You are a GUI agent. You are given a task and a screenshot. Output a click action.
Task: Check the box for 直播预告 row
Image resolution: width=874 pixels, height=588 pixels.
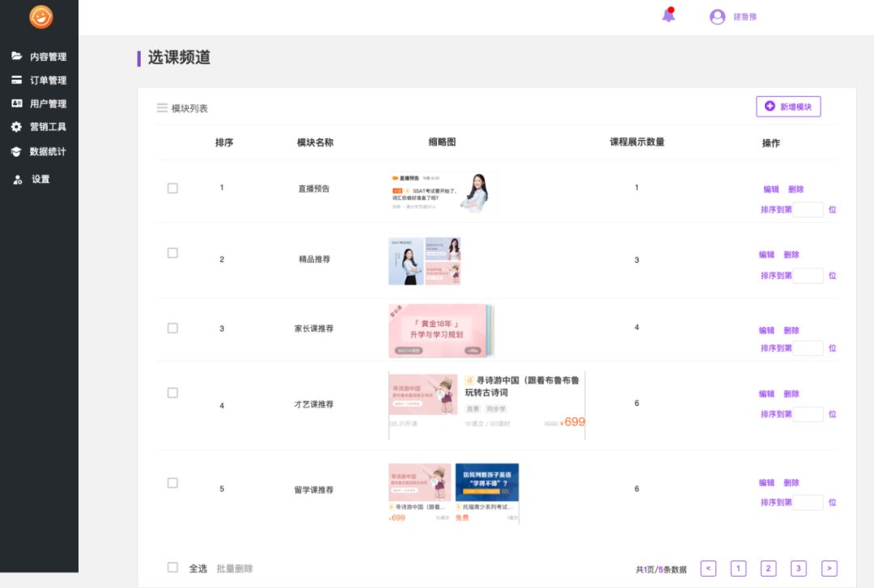point(172,188)
